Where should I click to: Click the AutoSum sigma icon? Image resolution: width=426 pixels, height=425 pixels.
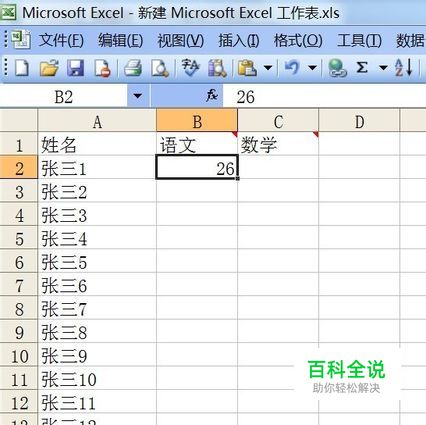(362, 68)
